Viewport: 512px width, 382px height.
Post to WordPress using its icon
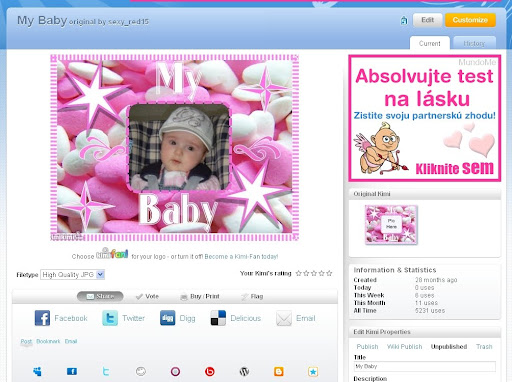coord(244,371)
